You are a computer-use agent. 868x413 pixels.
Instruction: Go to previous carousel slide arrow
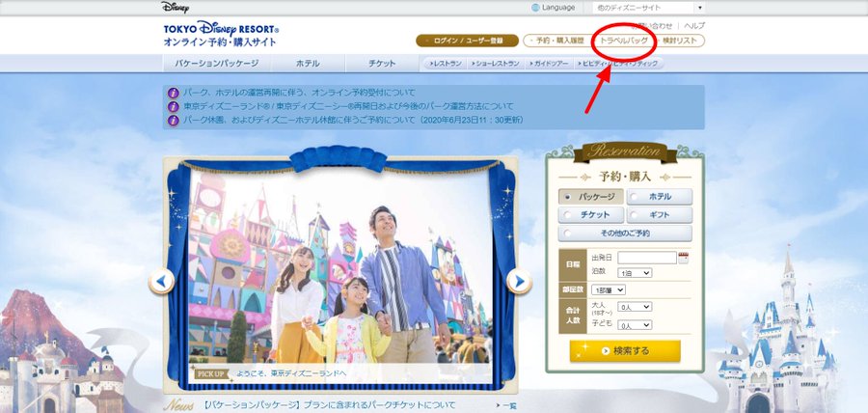161,281
